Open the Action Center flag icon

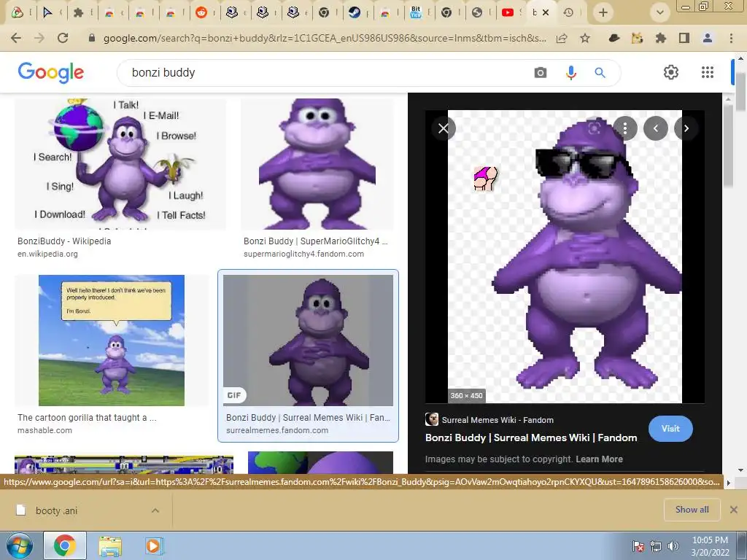point(638,545)
